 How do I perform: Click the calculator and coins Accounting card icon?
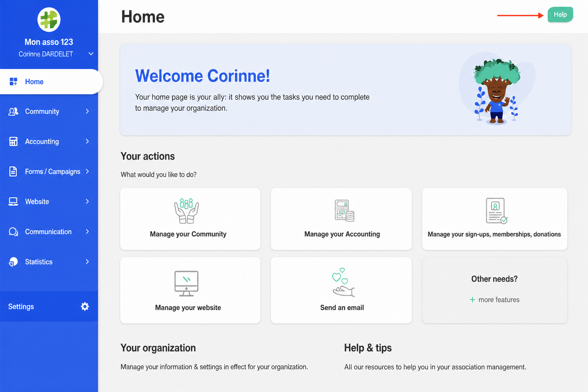(345, 211)
